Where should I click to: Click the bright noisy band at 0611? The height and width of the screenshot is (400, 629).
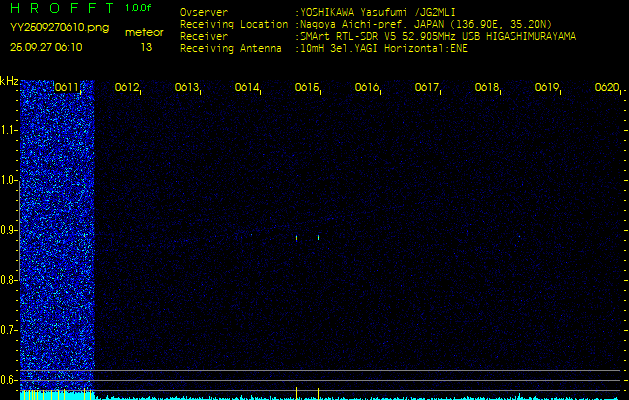[57, 235]
